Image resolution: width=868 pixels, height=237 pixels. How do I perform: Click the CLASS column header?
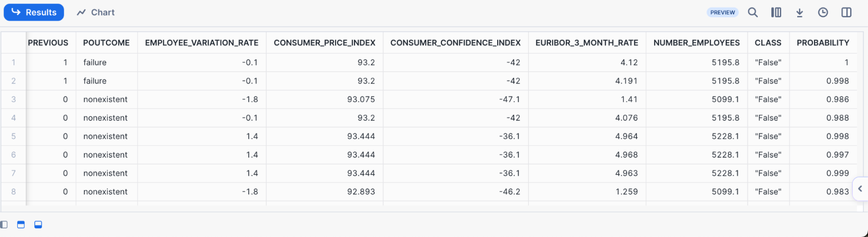(x=768, y=43)
